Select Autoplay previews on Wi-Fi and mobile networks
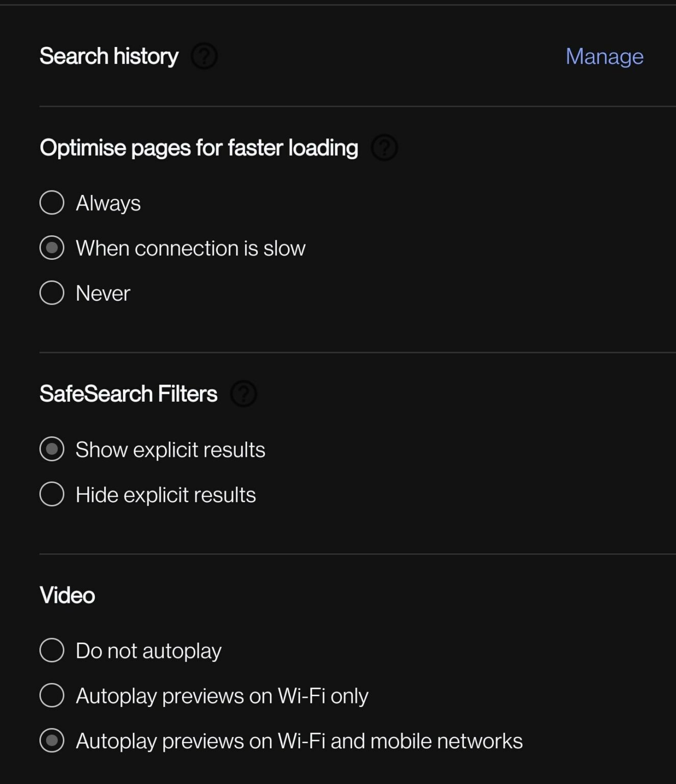This screenshot has width=676, height=784. (51, 741)
